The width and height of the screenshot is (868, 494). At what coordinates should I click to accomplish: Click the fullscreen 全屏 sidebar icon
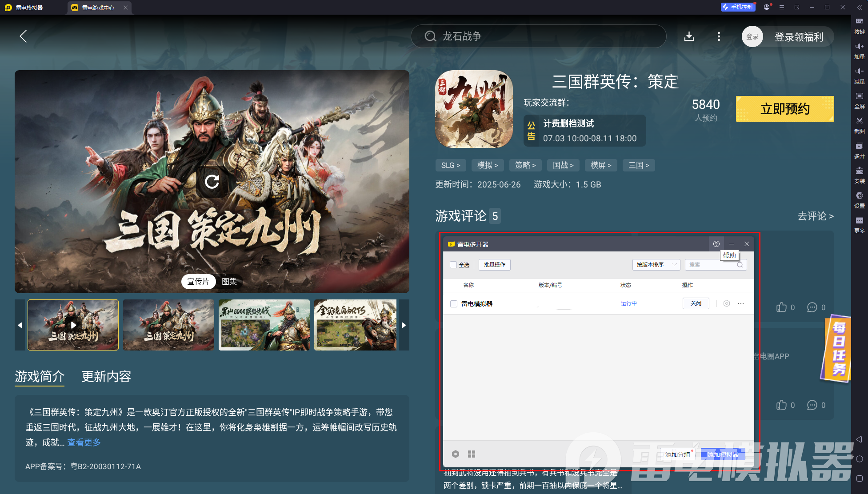pos(859,96)
